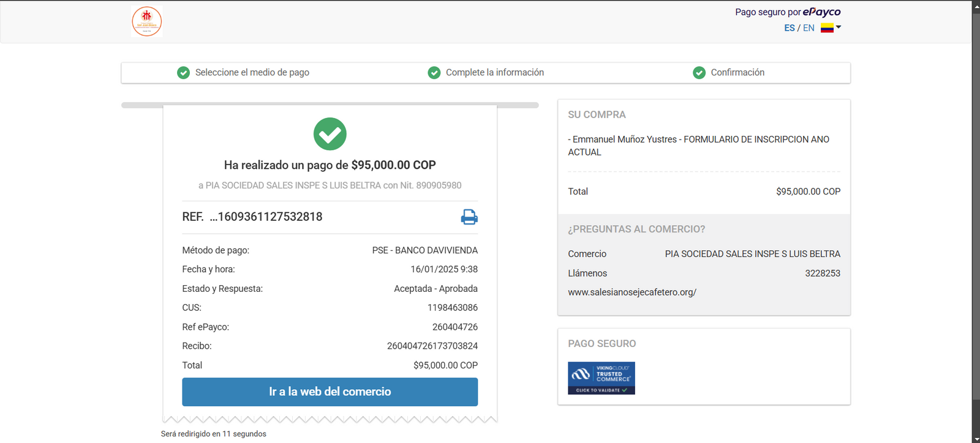980x443 pixels.
Task: Switch language to EN
Action: click(809, 28)
